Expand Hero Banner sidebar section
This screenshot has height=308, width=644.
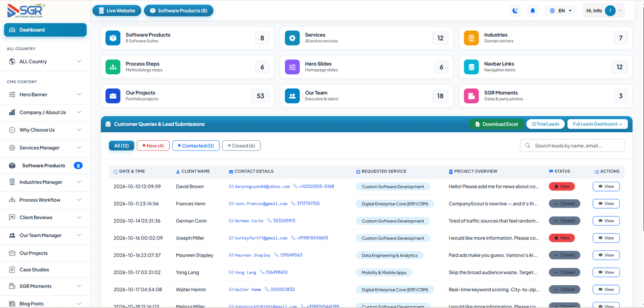point(45,94)
